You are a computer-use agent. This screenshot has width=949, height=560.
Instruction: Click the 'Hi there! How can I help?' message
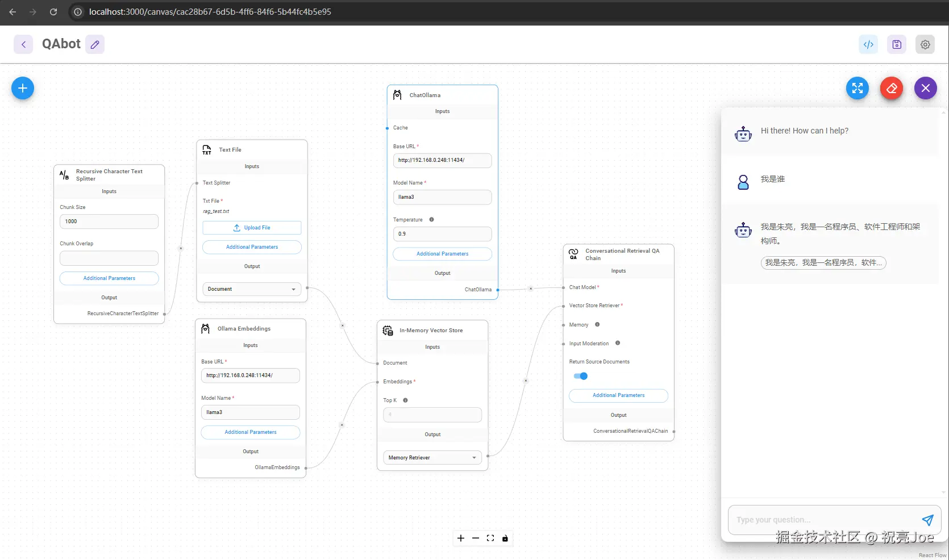pyautogui.click(x=805, y=131)
